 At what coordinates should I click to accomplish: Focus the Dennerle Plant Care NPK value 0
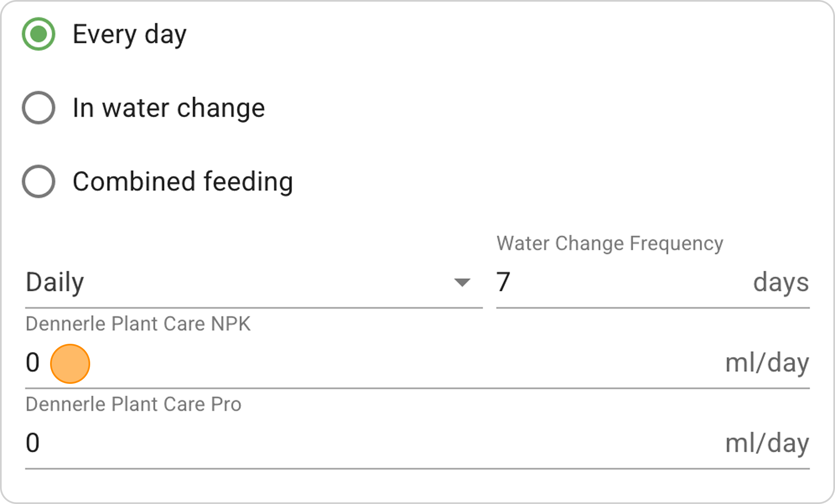(33, 362)
